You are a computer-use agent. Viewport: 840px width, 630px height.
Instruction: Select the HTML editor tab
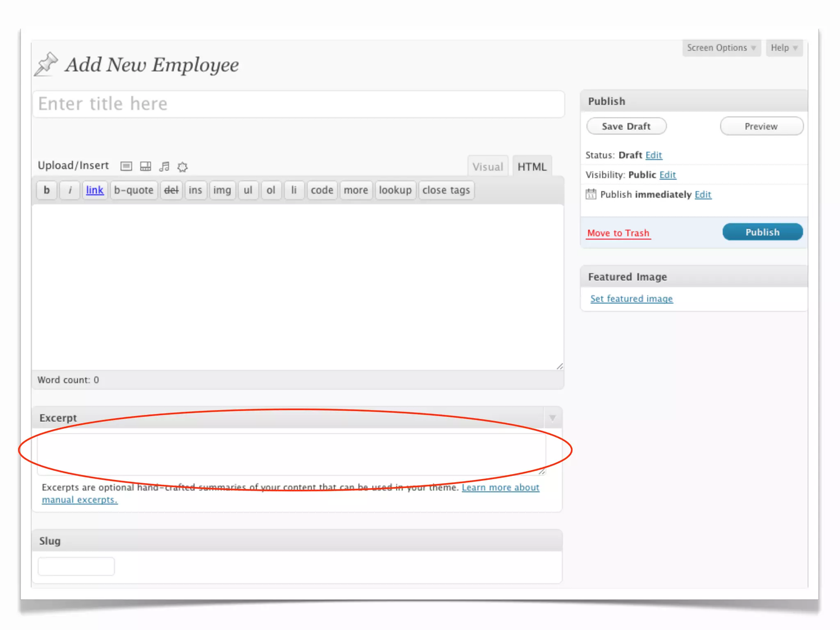click(532, 167)
